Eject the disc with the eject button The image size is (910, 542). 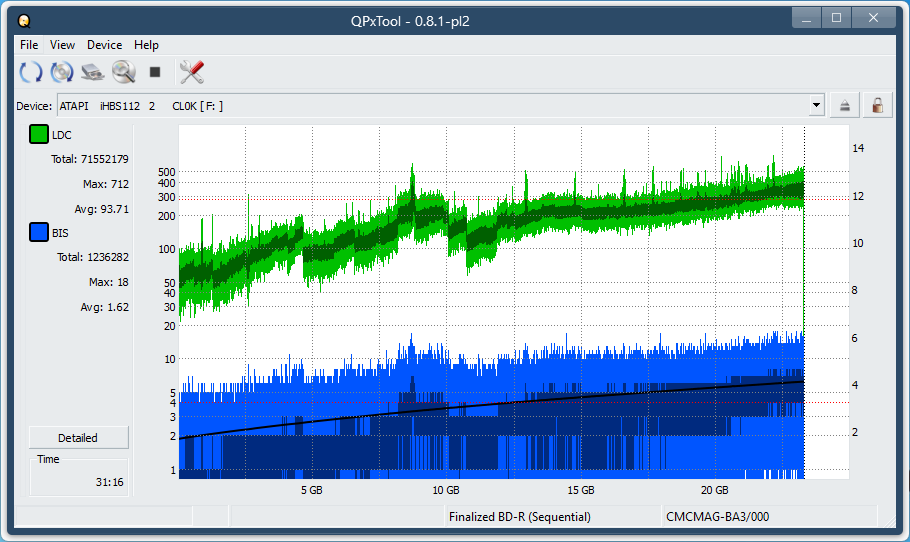click(x=844, y=106)
